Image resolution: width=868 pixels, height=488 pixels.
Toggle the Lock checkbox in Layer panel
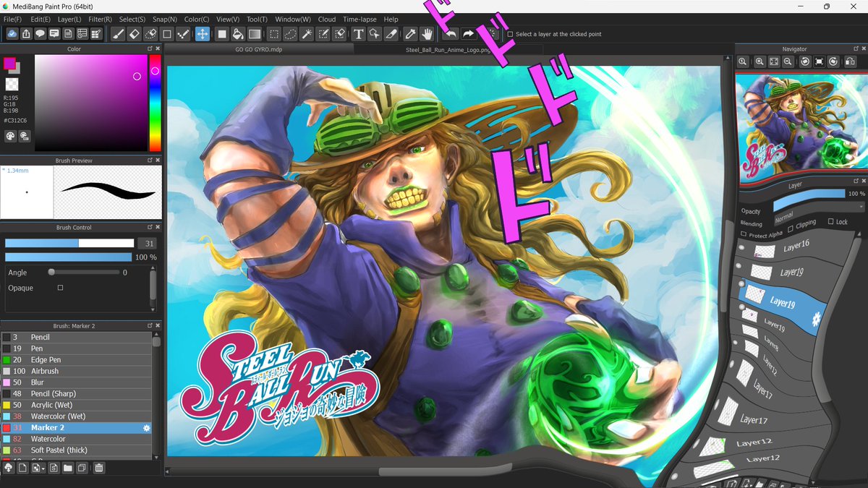coord(830,222)
